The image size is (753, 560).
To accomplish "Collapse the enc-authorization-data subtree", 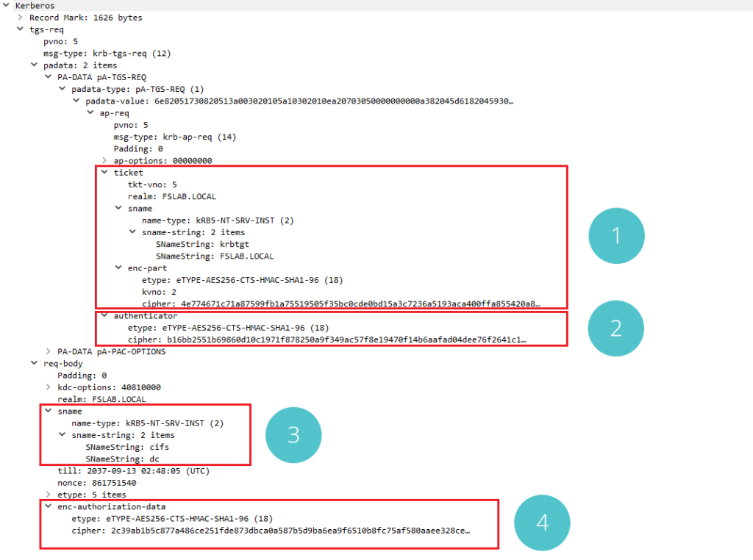I will 48,506.
